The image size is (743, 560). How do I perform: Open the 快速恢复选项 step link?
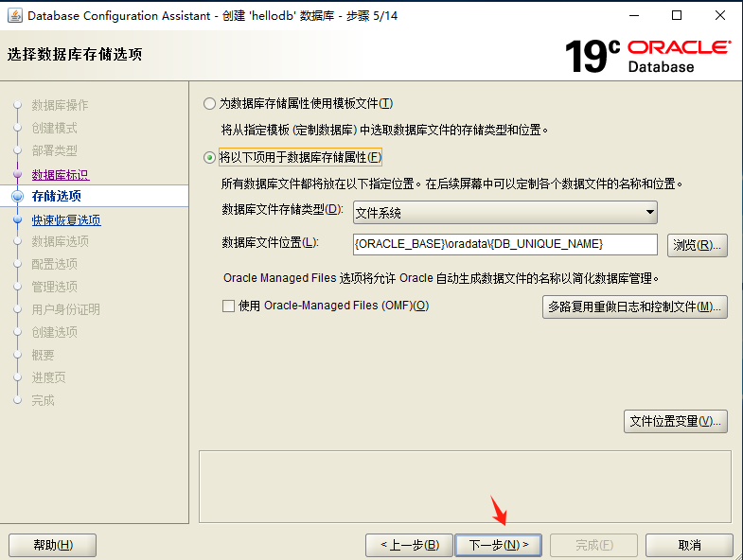click(66, 219)
